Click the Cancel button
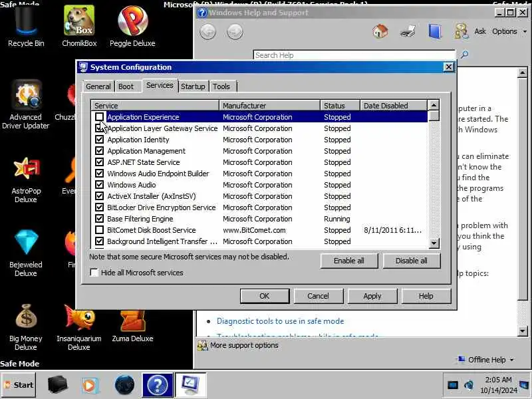This screenshot has width=532, height=399. tap(319, 296)
